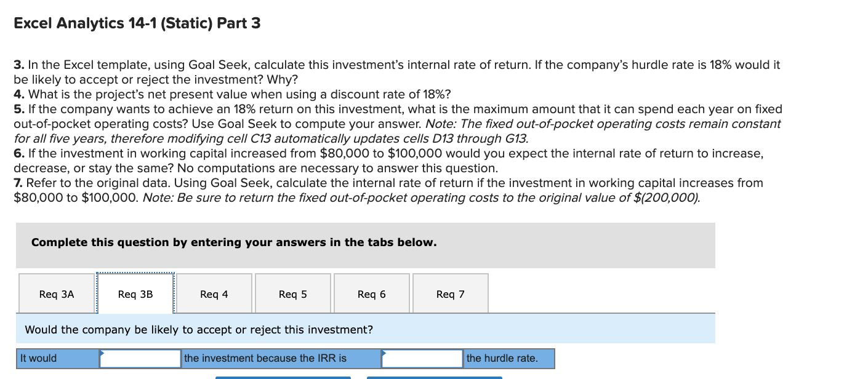Switch to the Req 3A tab
This screenshot has height=379, width=868.
tap(57, 293)
